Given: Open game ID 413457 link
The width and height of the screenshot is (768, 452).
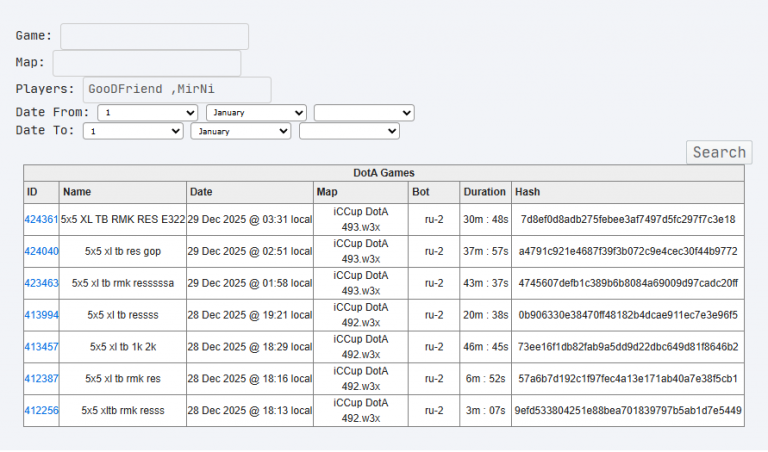Looking at the screenshot, I should pos(42,347).
